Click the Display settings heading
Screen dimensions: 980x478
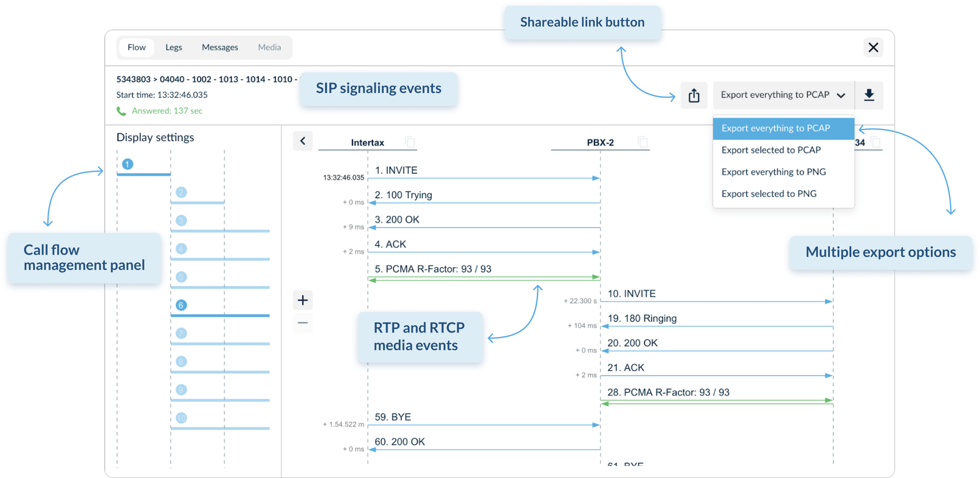155,138
